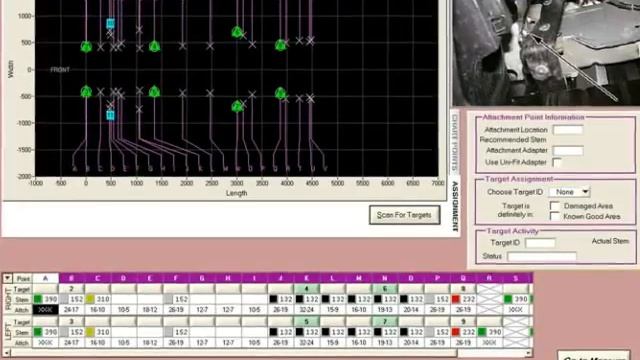This screenshot has height=360, width=640.
Task: Select RIGHT stem value 310
Action: 102,299
